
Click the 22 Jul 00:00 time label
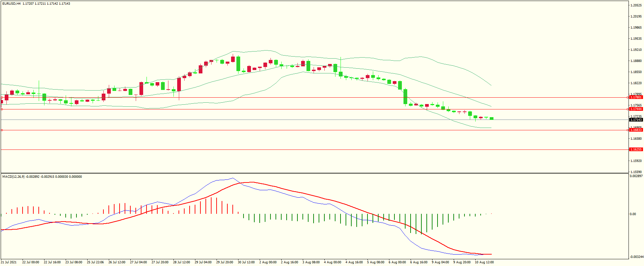[31, 262]
